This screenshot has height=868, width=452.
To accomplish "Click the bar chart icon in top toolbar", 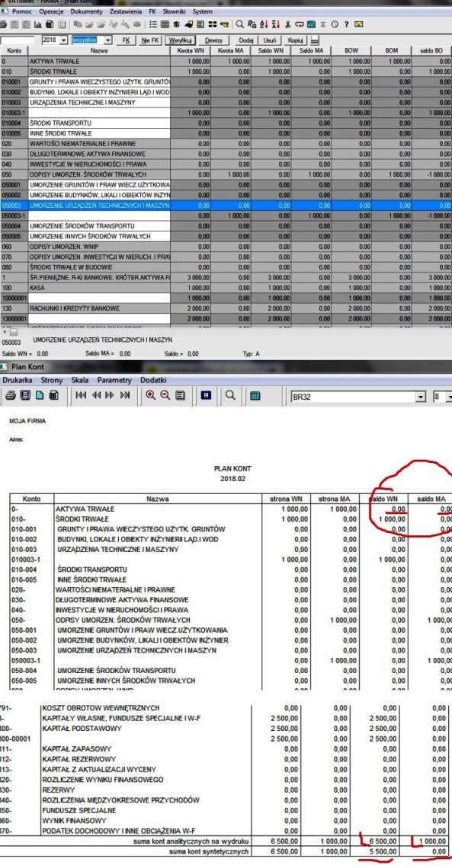I will coord(37,24).
